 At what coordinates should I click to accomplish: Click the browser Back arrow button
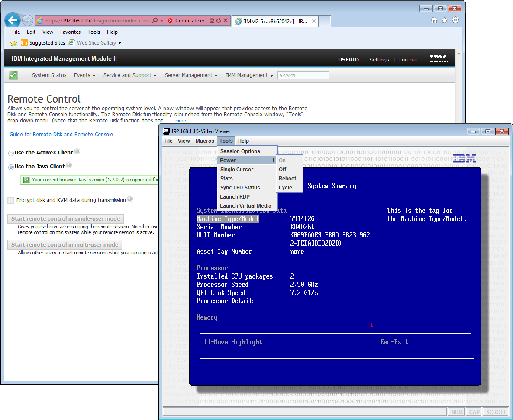tap(13, 21)
